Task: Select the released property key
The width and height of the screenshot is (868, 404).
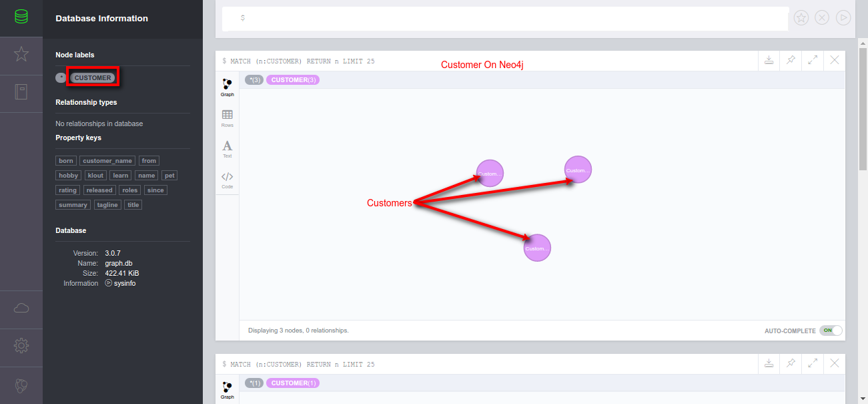Action: click(x=100, y=190)
